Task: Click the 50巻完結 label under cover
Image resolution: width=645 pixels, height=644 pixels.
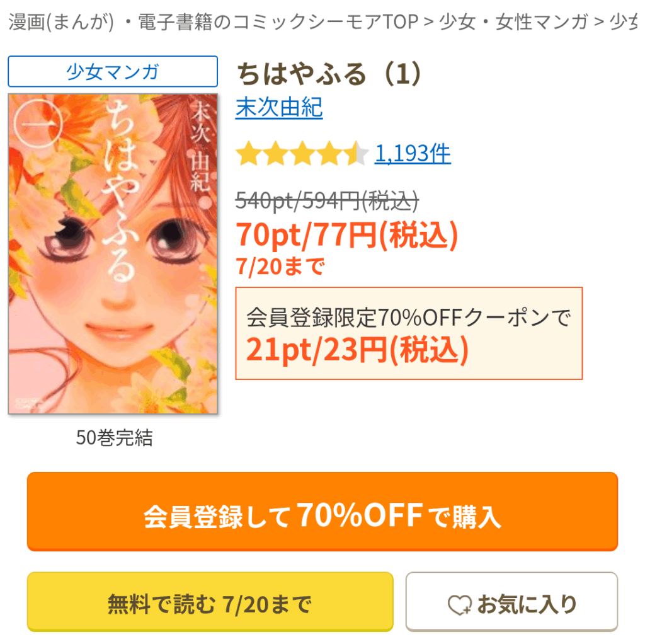Action: coord(115,437)
